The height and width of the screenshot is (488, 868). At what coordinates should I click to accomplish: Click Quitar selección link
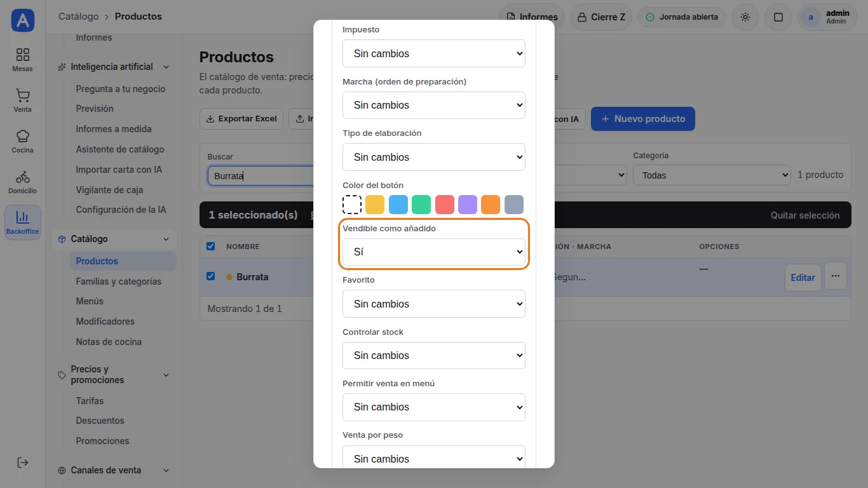tap(805, 215)
